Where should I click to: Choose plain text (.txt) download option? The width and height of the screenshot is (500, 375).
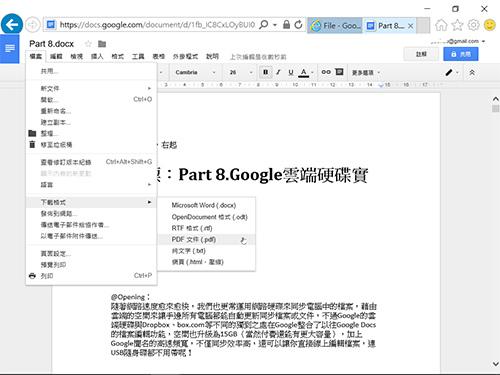206,251
